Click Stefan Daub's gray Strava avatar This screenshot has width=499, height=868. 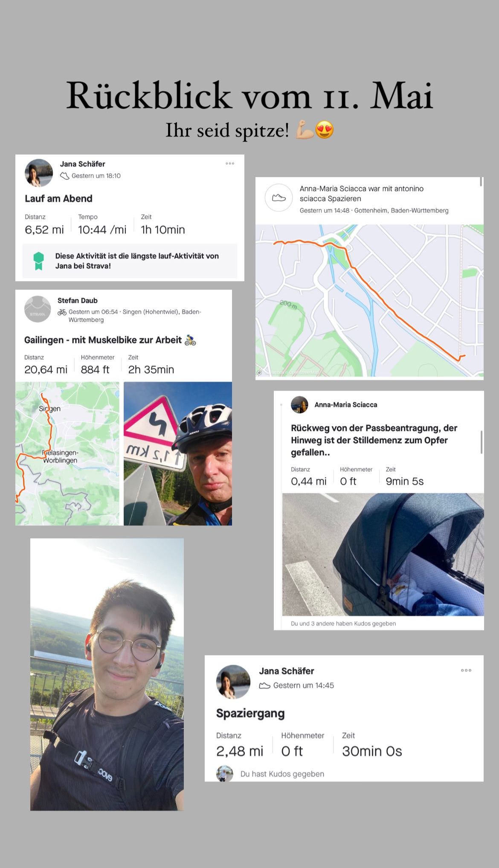pos(38,309)
